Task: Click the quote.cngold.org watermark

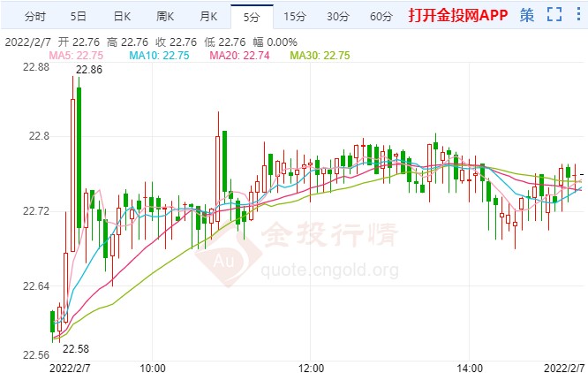Action: pos(329,270)
